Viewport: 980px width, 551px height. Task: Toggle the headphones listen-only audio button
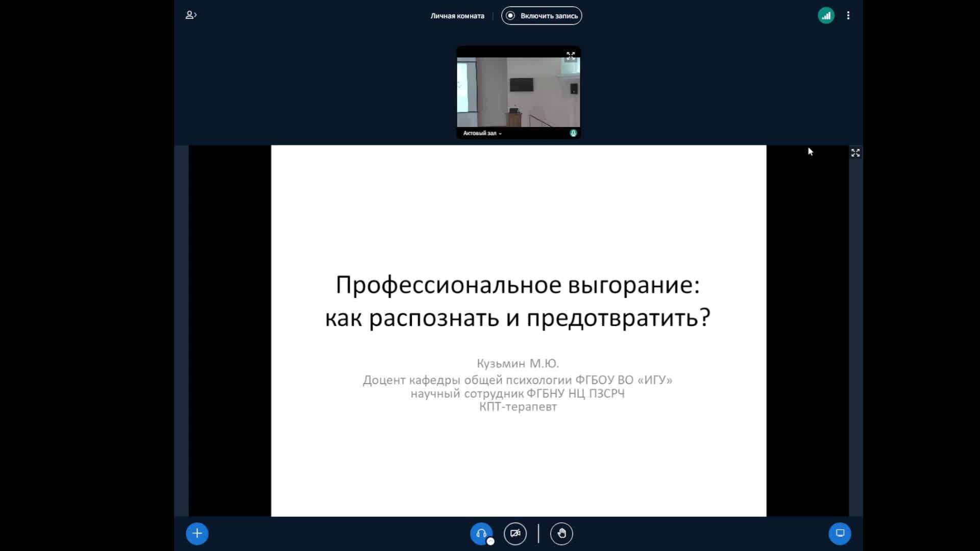point(481,534)
